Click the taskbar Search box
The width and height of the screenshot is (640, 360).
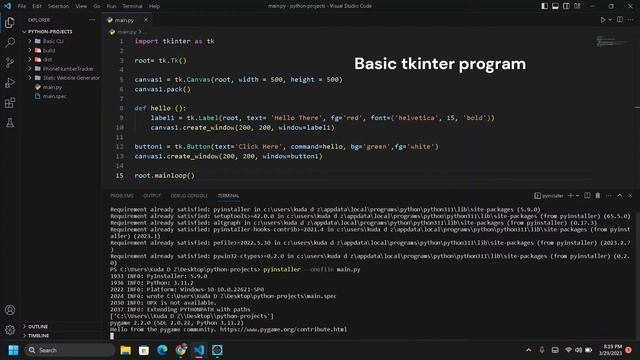69,350
